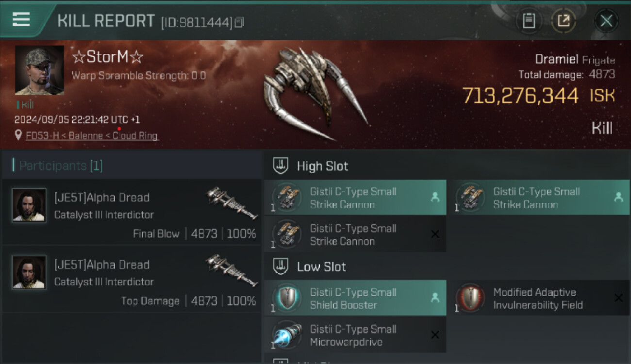The height and width of the screenshot is (364, 631).
Task: Select first Gistii C-Type Small Strike Cannon
Action: pos(355,198)
